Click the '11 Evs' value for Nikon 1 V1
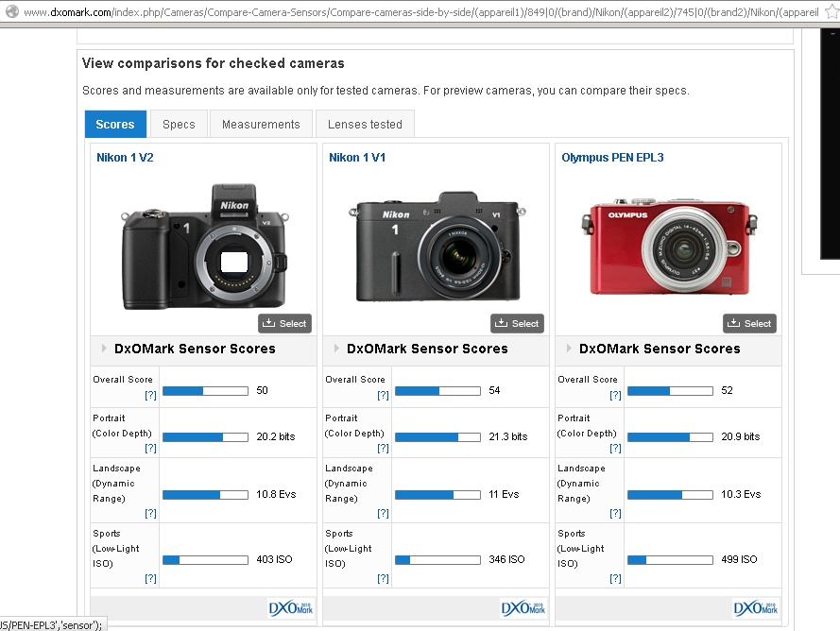 [504, 494]
